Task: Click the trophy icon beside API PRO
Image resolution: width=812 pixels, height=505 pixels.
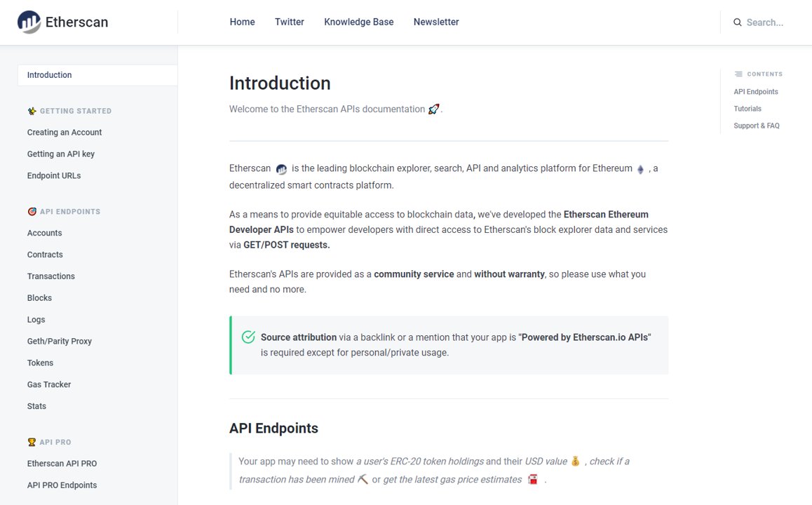Action: click(x=31, y=442)
